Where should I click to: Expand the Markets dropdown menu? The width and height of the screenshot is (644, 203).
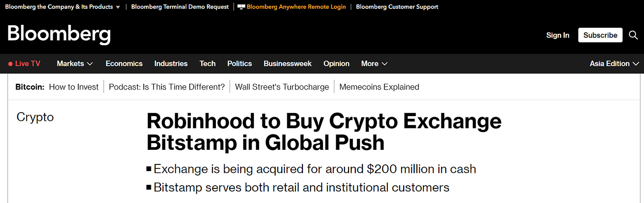point(75,64)
